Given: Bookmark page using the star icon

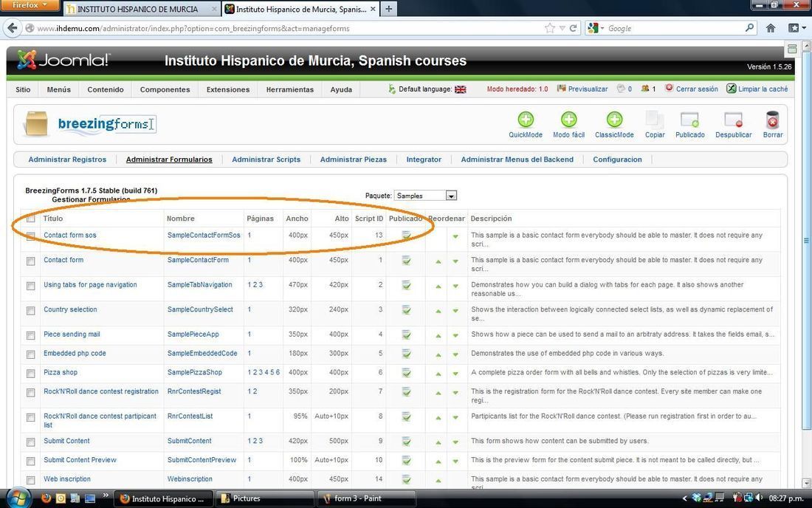Looking at the screenshot, I should (x=549, y=28).
